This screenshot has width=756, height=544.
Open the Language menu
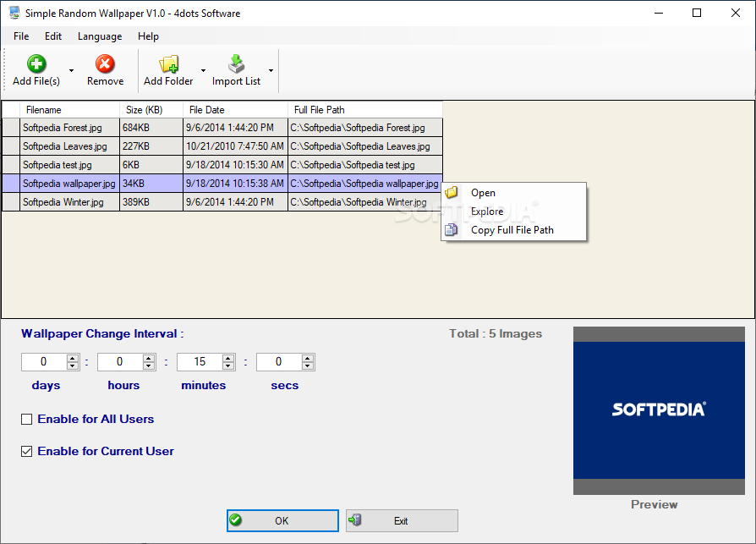(x=100, y=36)
